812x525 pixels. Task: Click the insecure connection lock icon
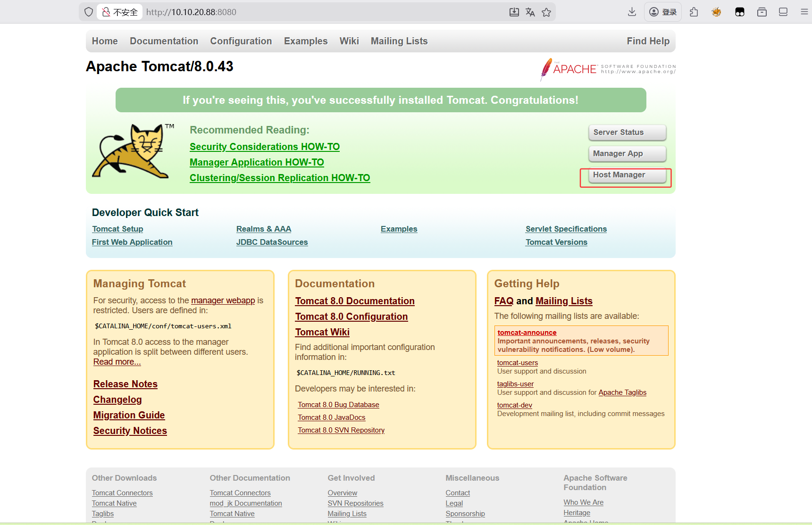107,12
